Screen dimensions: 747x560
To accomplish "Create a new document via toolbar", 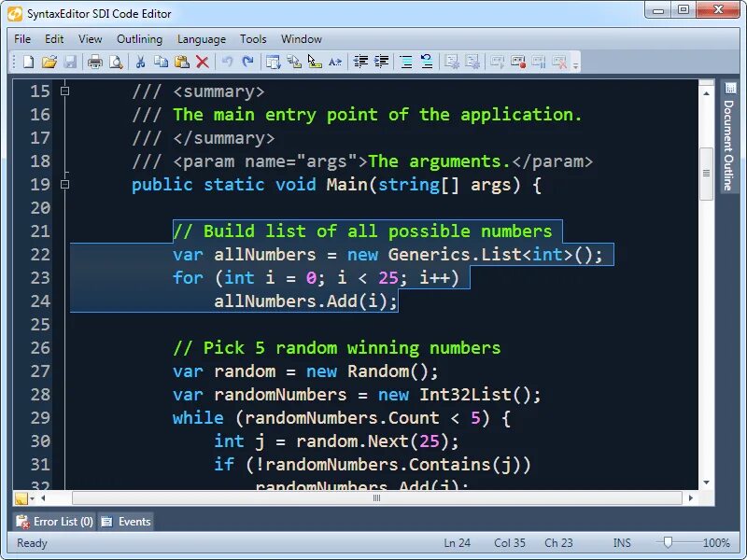I will pos(29,62).
